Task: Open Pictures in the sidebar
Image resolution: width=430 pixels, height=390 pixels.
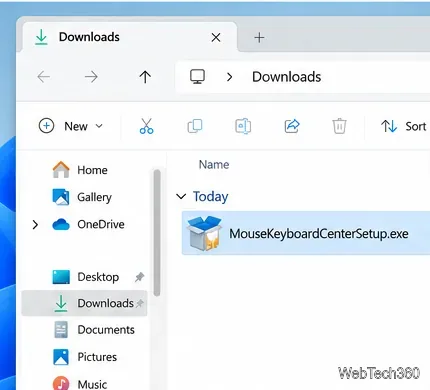Action: tap(85, 357)
